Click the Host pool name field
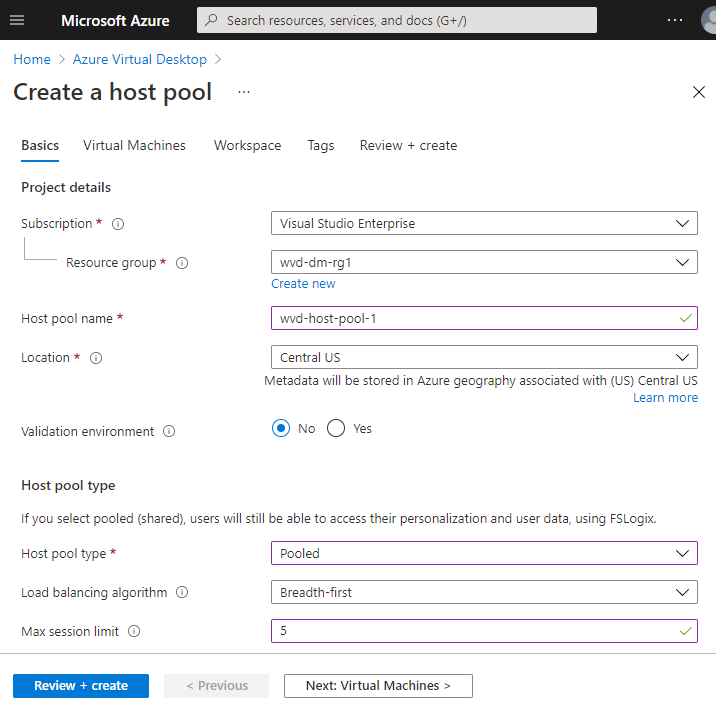 point(484,318)
